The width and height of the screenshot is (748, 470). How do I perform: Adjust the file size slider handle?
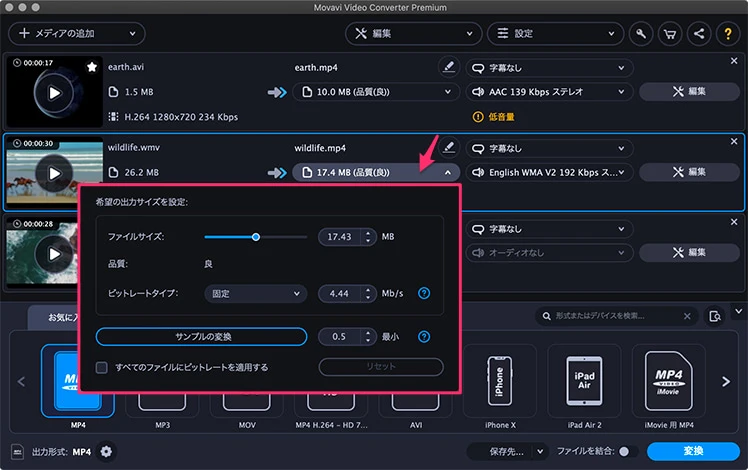tap(256, 237)
